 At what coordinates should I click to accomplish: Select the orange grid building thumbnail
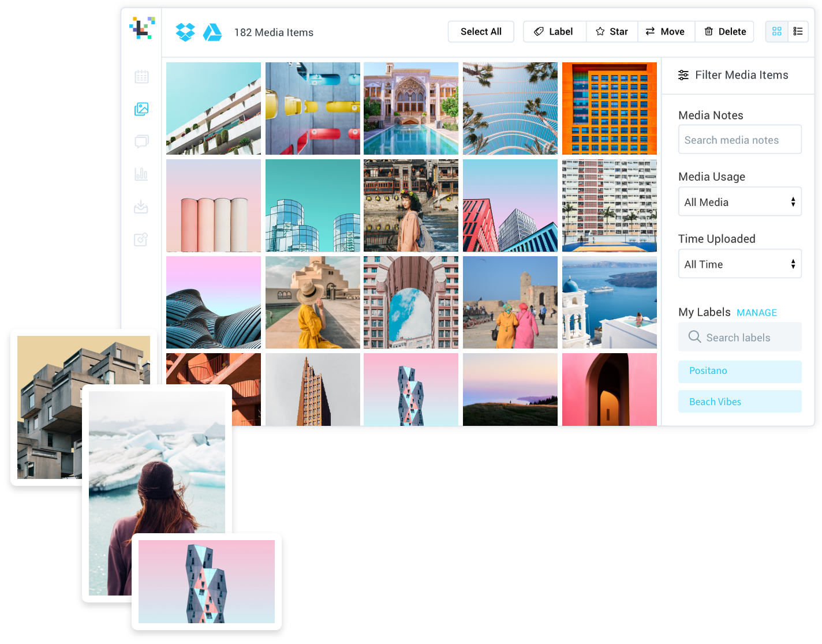[610, 108]
